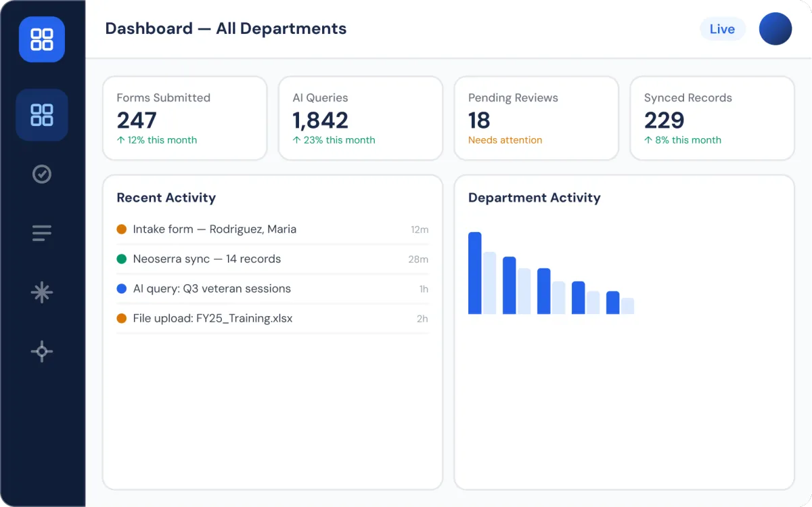Screen dimensions: 812x507
Task: Open the Pending Reviews card
Action: click(x=537, y=118)
